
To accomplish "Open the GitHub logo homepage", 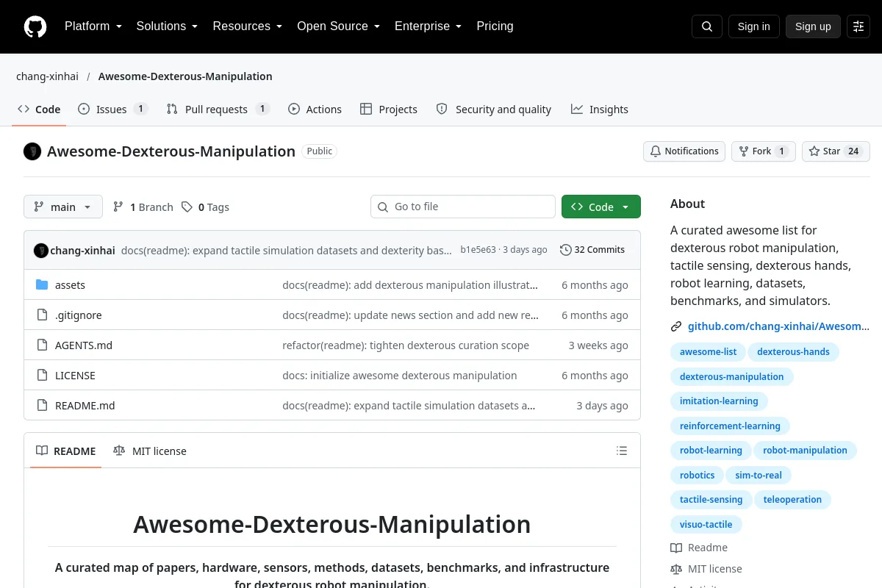I will [35, 26].
